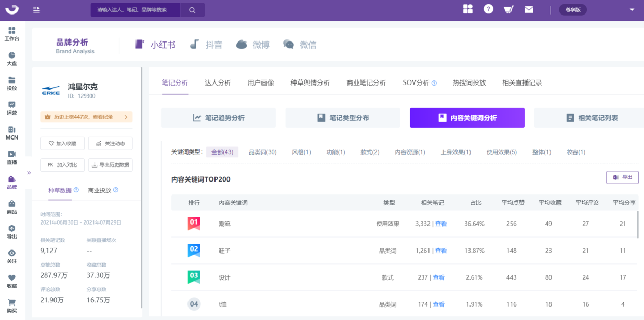Click the 导出 export button
The image size is (644, 320).
coord(622,177)
